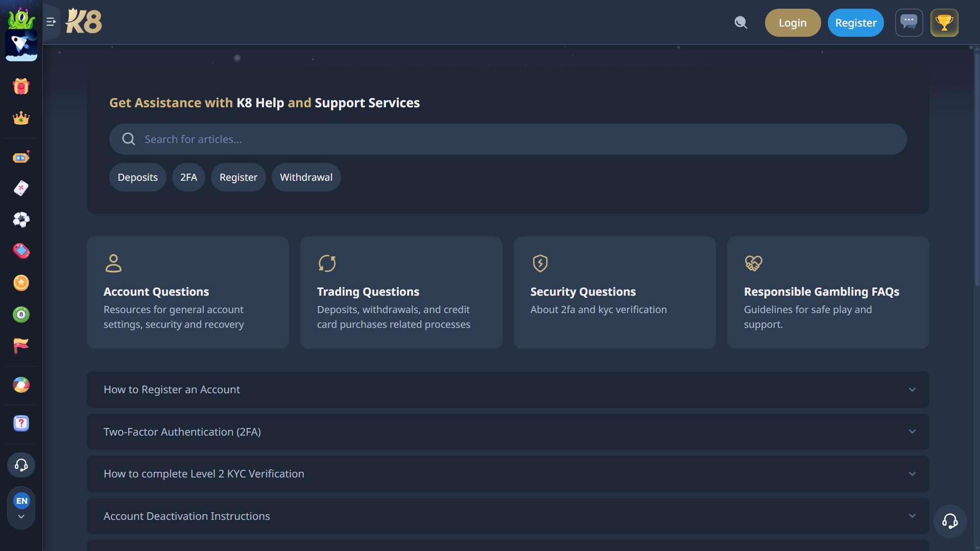Click the magnifier search icon in header
The image size is (980, 551).
[x=740, y=22]
